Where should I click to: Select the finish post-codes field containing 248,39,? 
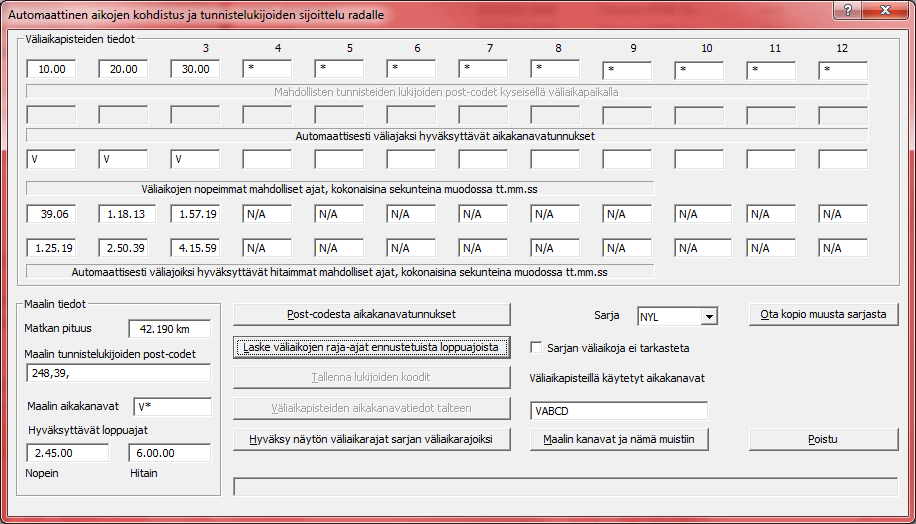[119, 372]
